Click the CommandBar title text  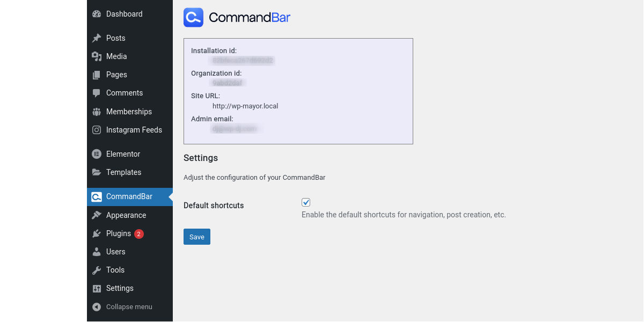250,18
